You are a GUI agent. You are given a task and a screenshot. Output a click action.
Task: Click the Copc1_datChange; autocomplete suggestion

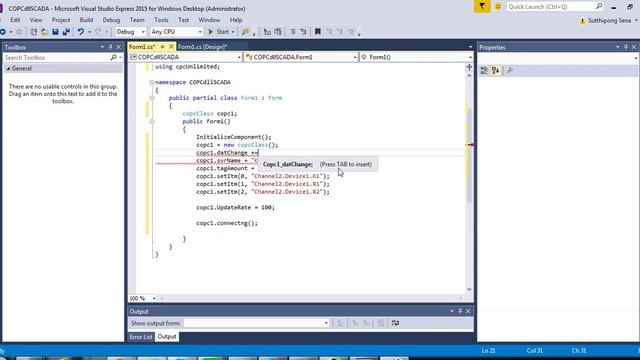point(288,164)
